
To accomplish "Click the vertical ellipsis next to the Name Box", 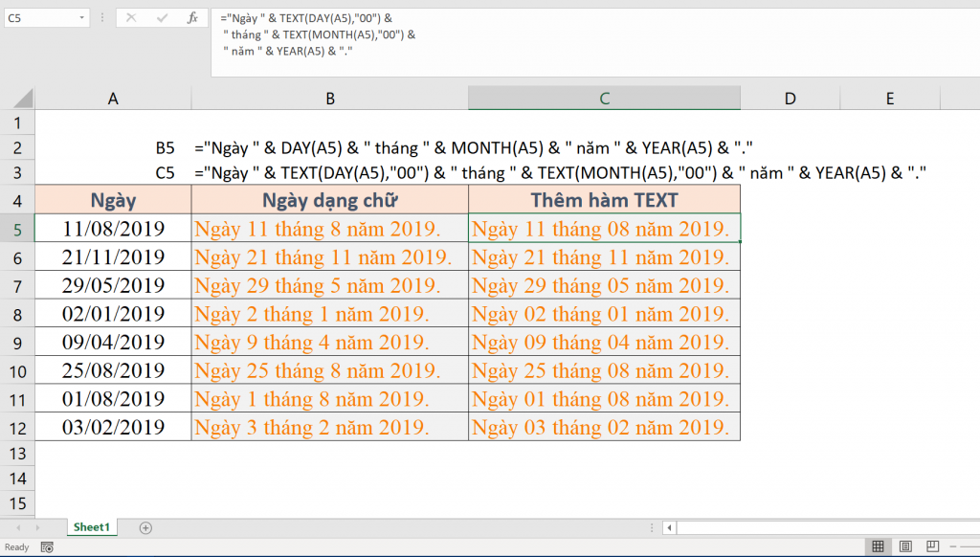I will tap(101, 16).
